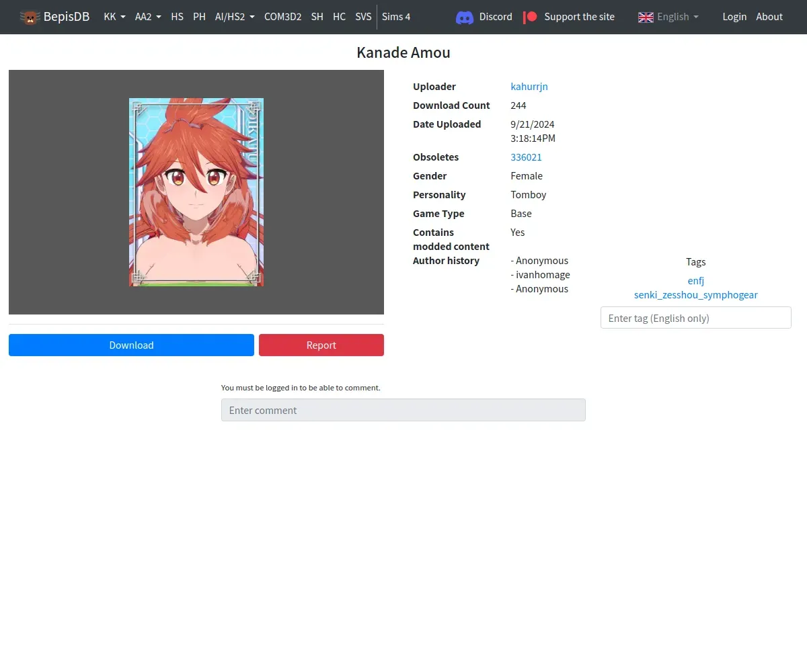Click the Female gender value
Screen dimensions: 807x672
[527, 176]
